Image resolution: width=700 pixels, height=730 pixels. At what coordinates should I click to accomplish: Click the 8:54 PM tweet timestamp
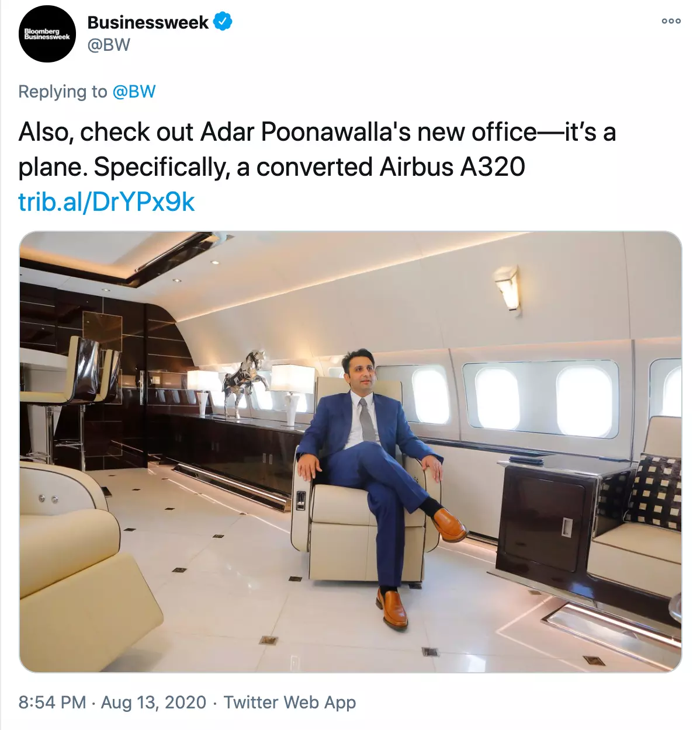coord(52,702)
